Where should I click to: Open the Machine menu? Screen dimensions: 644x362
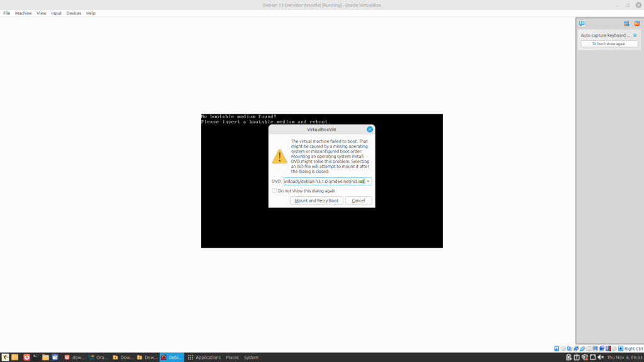(23, 13)
